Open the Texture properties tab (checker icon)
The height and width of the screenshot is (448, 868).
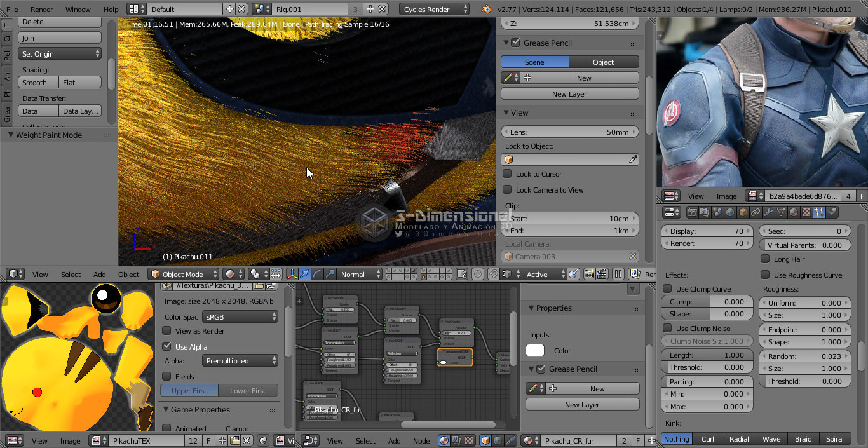click(806, 212)
